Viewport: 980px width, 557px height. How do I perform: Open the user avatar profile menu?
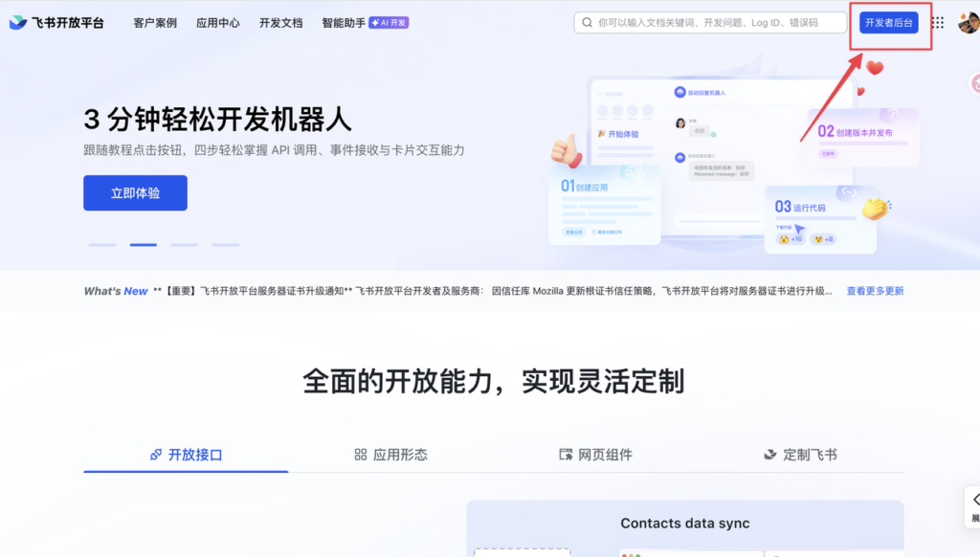click(x=968, y=23)
